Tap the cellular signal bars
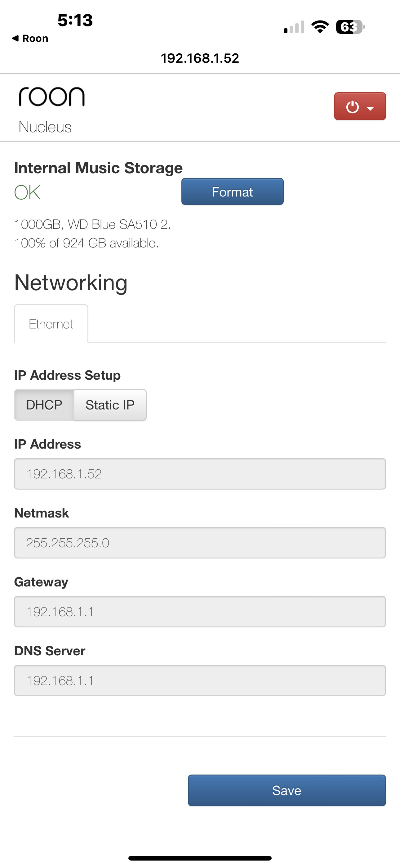 coord(294,27)
